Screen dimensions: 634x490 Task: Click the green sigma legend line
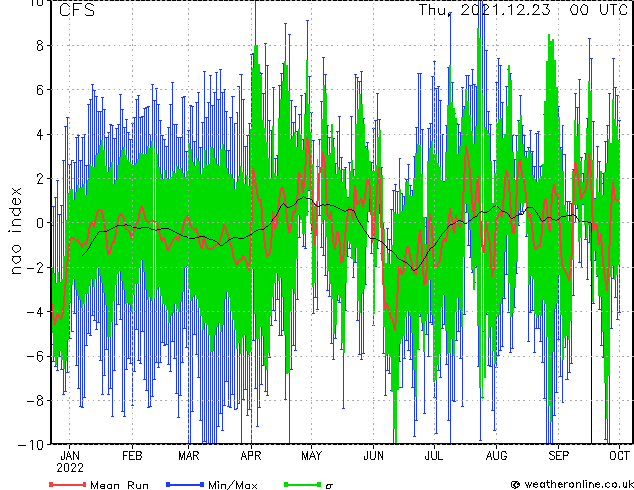(x=302, y=484)
